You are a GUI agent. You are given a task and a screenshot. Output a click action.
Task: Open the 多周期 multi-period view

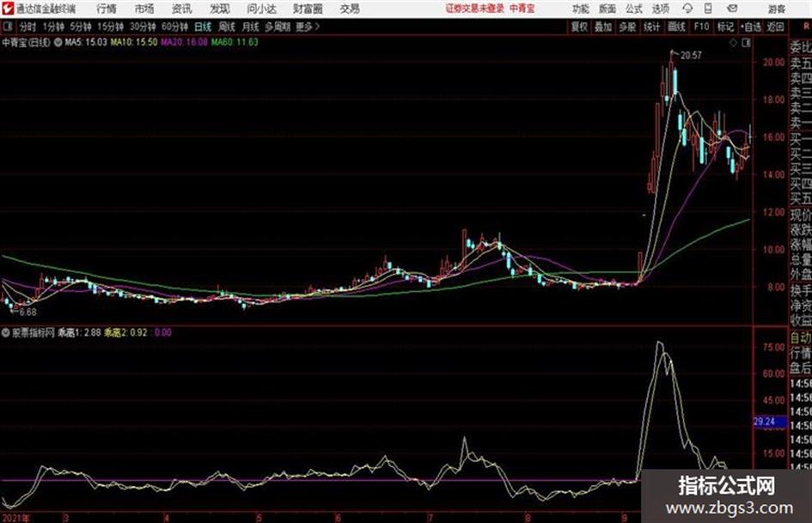pyautogui.click(x=278, y=27)
